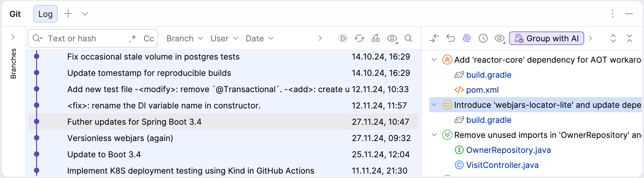Open the pom.xml file
Viewport: 644px width, 178px height.
[x=482, y=90]
